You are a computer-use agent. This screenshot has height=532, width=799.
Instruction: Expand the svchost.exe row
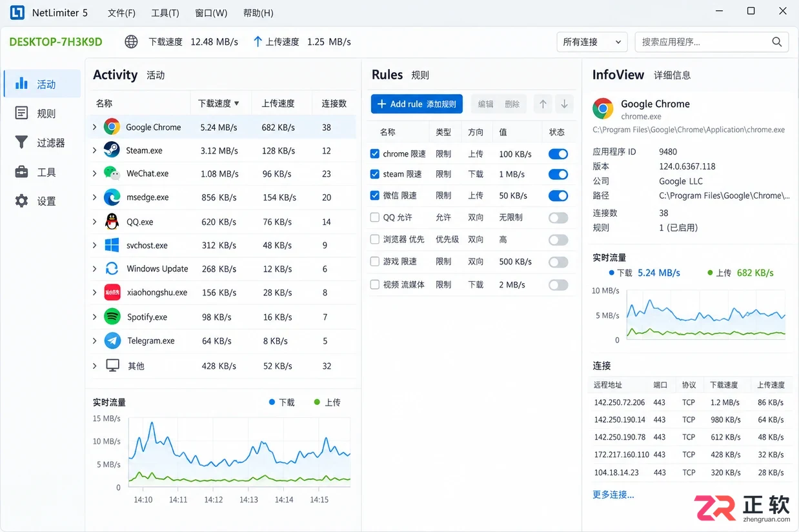click(x=95, y=245)
